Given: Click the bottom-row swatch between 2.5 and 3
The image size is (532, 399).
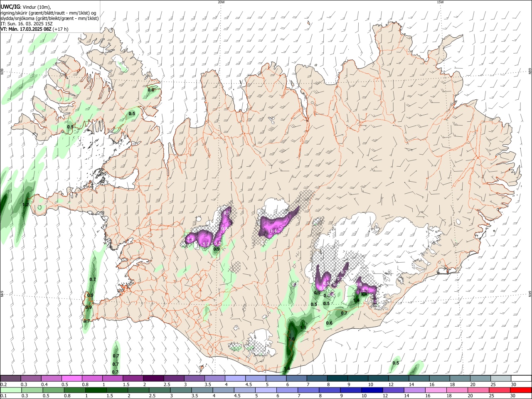Looking at the screenshot, I should click(x=159, y=390).
